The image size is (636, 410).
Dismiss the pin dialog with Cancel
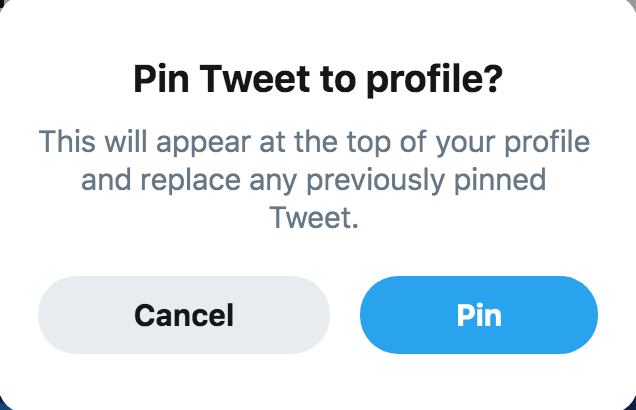tap(184, 316)
